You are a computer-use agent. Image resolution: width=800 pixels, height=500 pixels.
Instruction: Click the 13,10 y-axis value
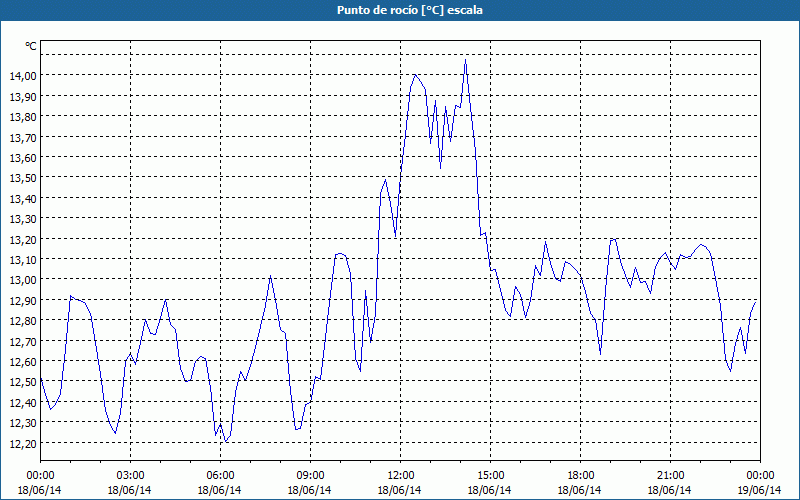(23, 259)
